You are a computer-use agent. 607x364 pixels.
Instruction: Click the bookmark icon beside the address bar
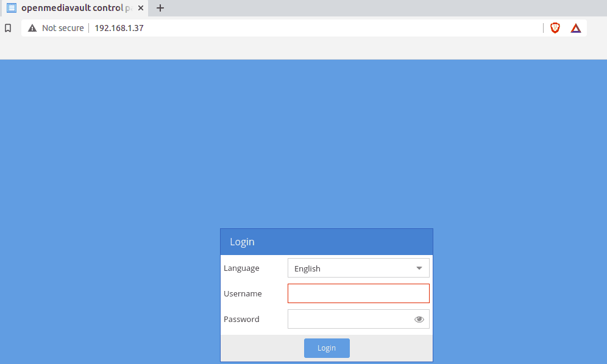click(x=8, y=28)
